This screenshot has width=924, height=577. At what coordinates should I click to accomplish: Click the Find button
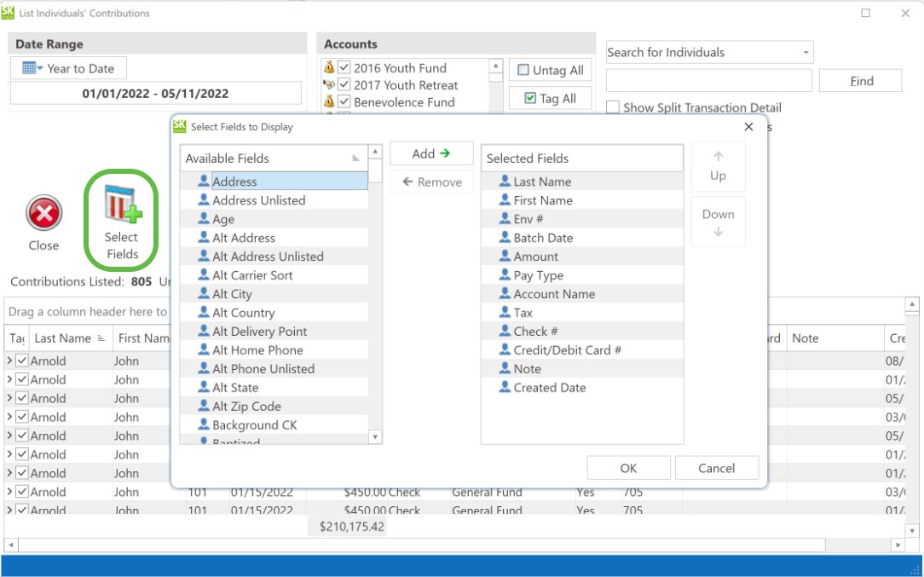861,80
